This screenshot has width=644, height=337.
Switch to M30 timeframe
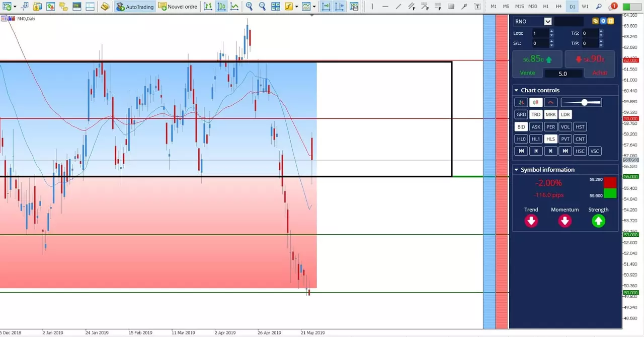[532, 7]
